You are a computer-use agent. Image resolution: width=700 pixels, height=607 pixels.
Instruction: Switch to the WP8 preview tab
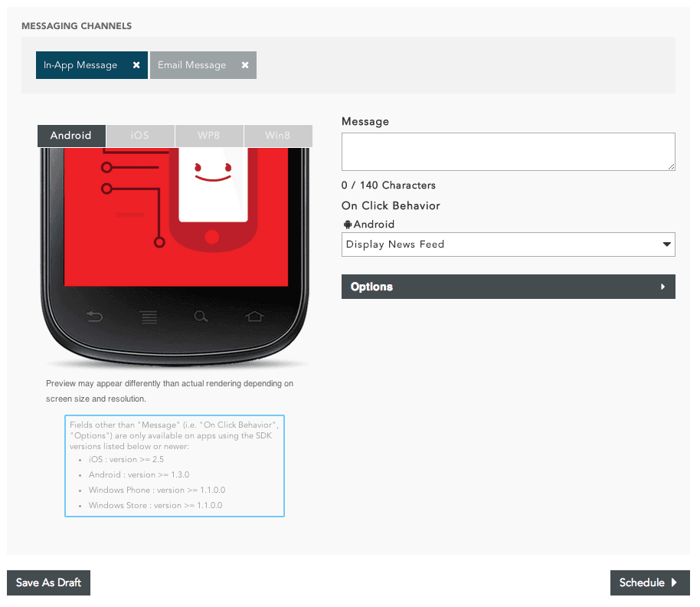(x=209, y=136)
